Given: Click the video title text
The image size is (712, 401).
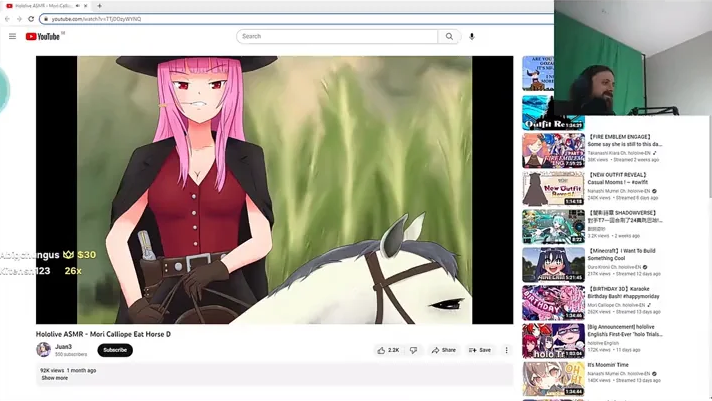Looking at the screenshot, I should (x=104, y=334).
